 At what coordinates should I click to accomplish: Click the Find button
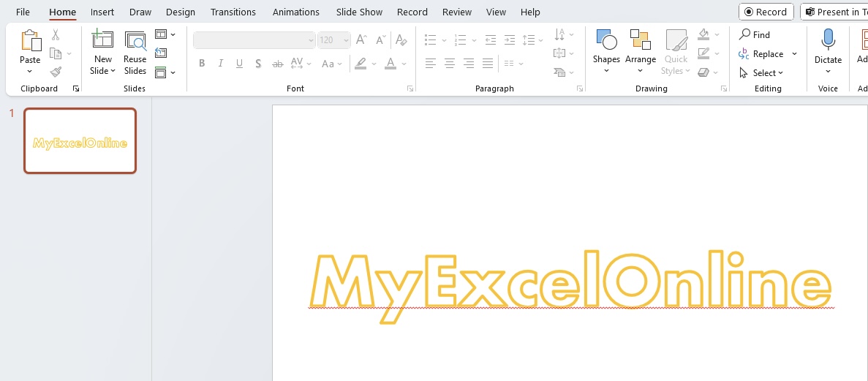[755, 35]
